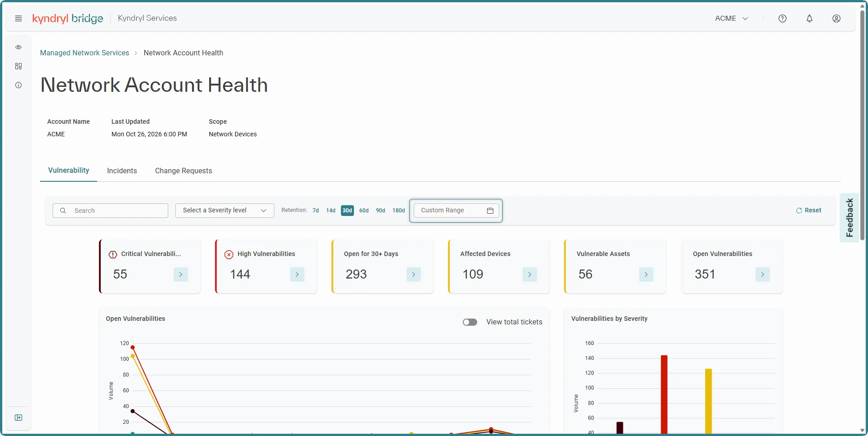The height and width of the screenshot is (436, 868).
Task: Click the page vertical scrollbar
Action: [x=863, y=126]
